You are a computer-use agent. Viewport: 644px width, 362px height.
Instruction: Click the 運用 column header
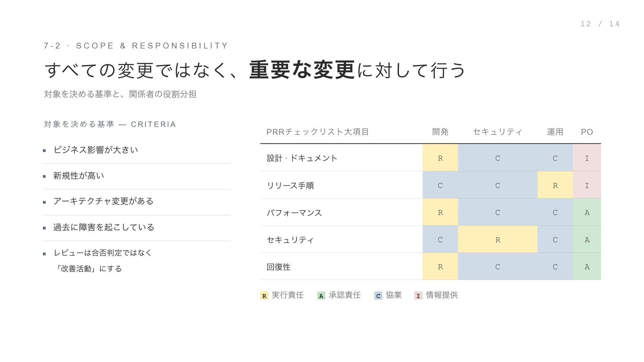(x=555, y=132)
